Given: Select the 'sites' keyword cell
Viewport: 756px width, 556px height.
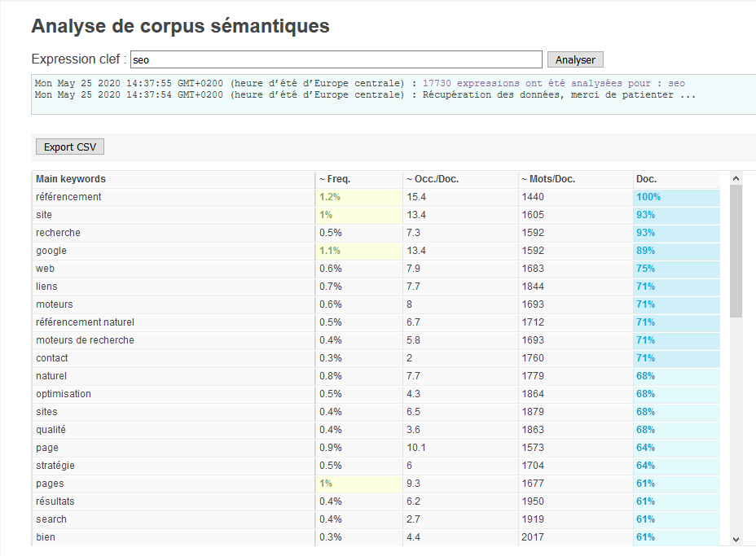Looking at the screenshot, I should coord(173,412).
